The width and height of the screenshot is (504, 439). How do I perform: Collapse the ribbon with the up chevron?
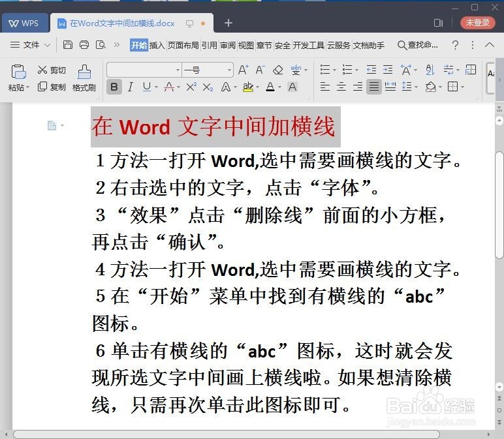(x=489, y=44)
